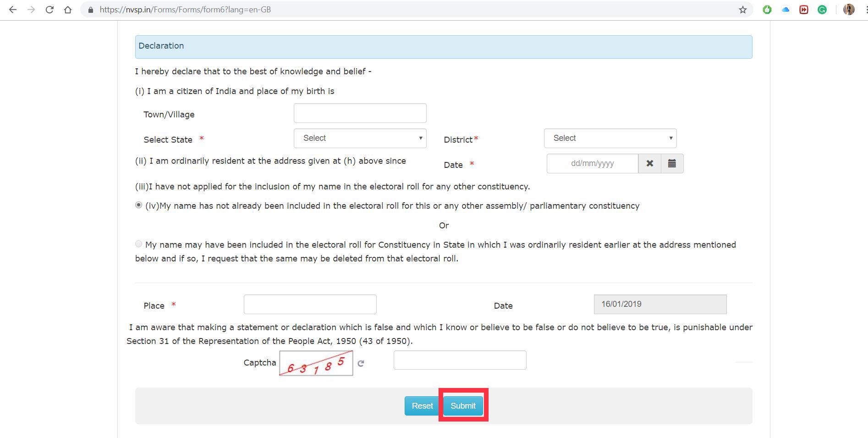Open the green circular extension icon
The width and height of the screenshot is (868, 438).
[x=767, y=10]
